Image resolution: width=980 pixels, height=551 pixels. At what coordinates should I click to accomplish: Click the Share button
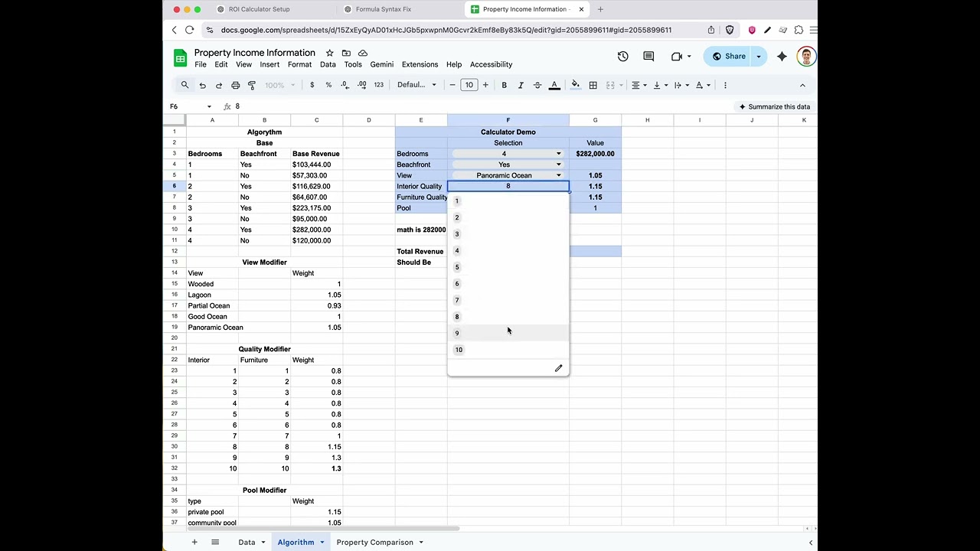pos(728,56)
